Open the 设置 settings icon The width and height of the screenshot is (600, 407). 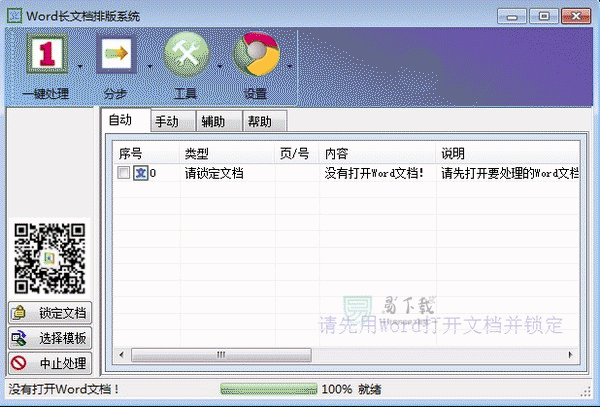pos(256,54)
